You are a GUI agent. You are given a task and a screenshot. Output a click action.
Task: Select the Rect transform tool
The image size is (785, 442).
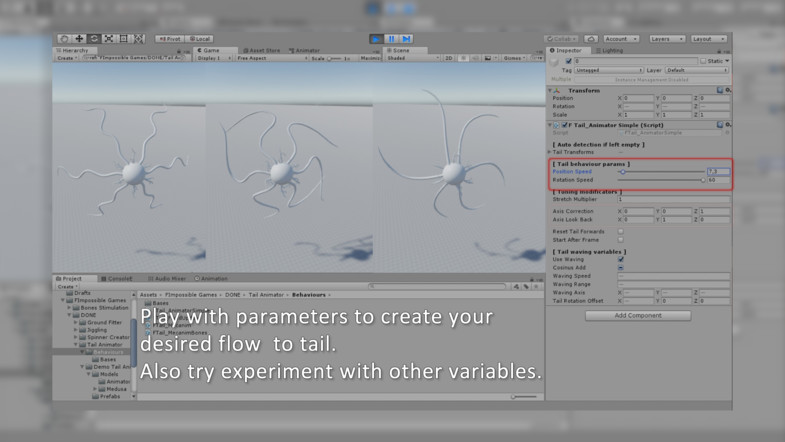[124, 39]
